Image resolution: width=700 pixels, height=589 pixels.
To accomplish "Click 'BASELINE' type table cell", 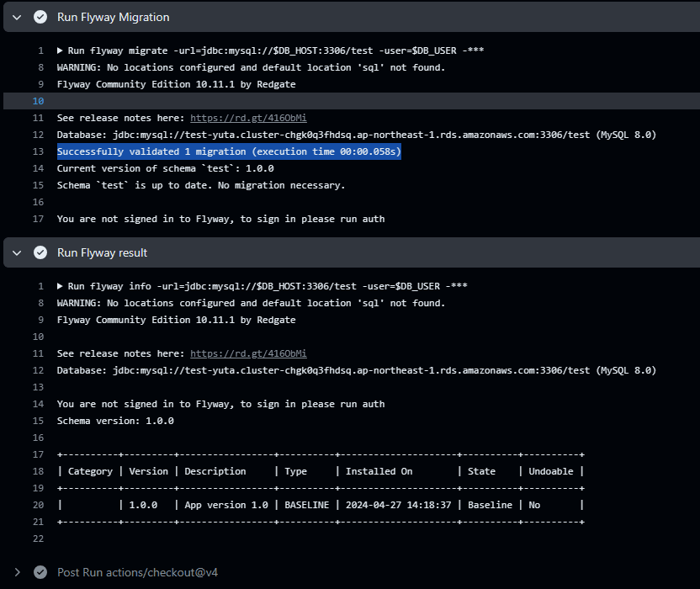I will [307, 505].
